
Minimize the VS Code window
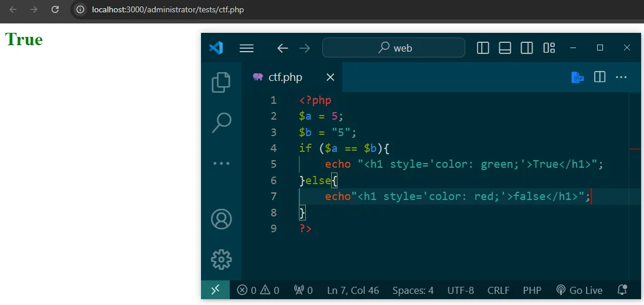(x=573, y=48)
